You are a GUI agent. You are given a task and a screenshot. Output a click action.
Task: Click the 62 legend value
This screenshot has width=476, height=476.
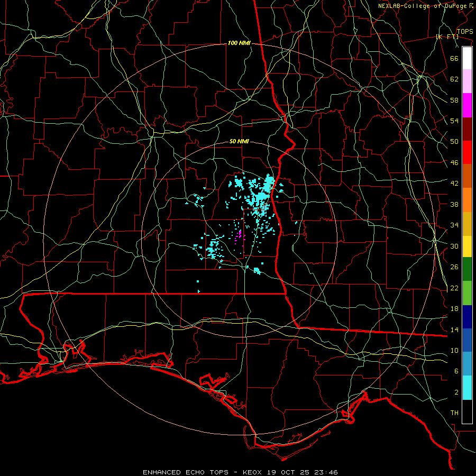pos(454,79)
